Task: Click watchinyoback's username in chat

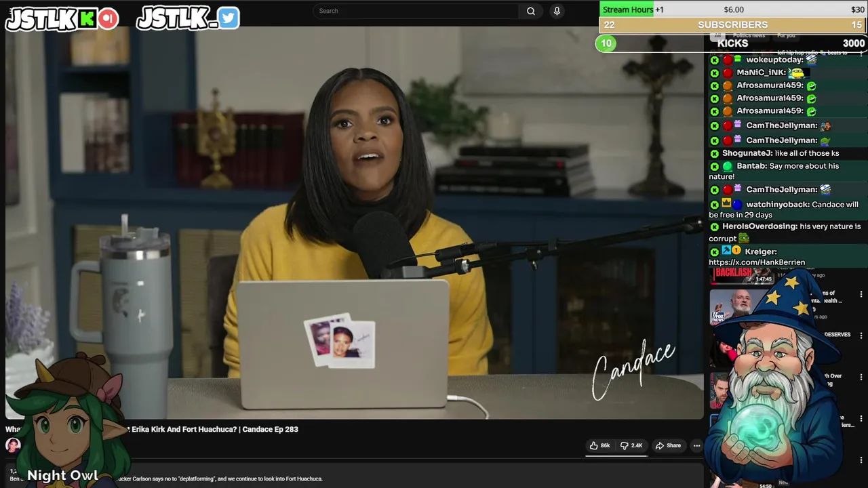Action: (x=777, y=204)
